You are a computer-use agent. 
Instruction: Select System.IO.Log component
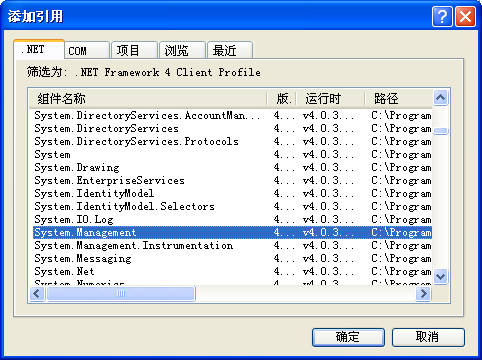coord(232,219)
